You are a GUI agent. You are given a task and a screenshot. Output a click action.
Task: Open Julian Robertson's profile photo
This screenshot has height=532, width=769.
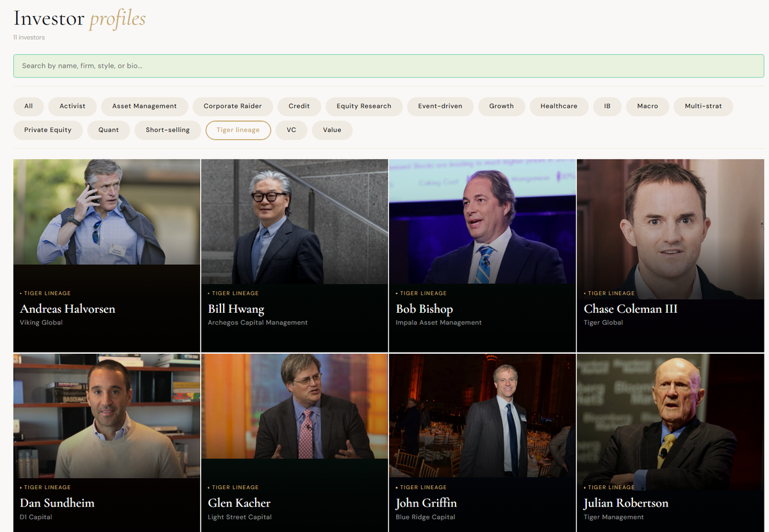[x=670, y=424]
